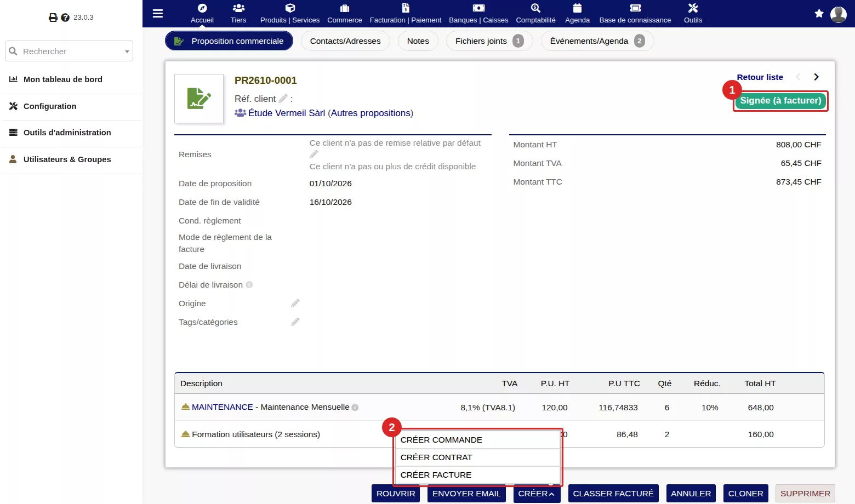This screenshot has height=504, width=855.
Task: Select the Proposition commerciale tab
Action: pyautogui.click(x=229, y=41)
